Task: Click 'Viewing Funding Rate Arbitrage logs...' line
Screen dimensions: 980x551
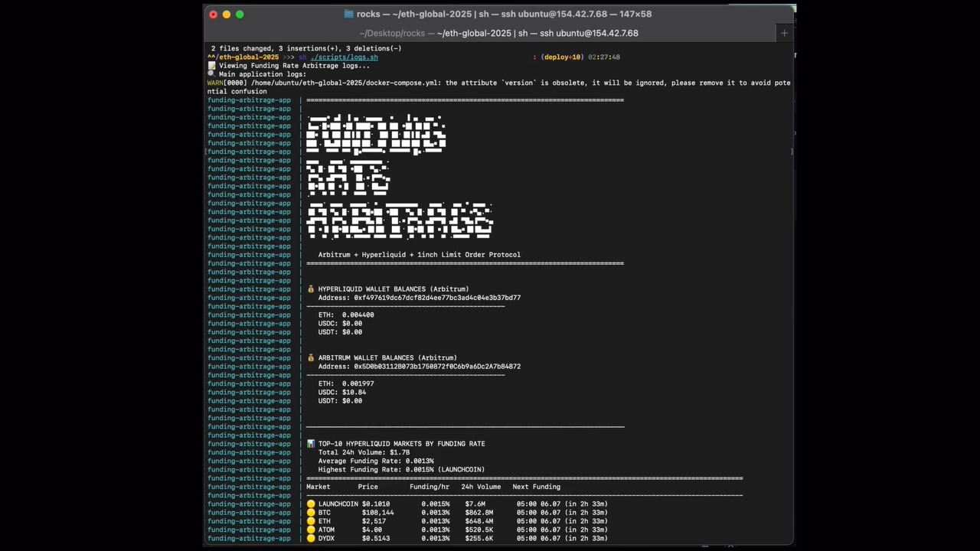Action: tap(295, 66)
